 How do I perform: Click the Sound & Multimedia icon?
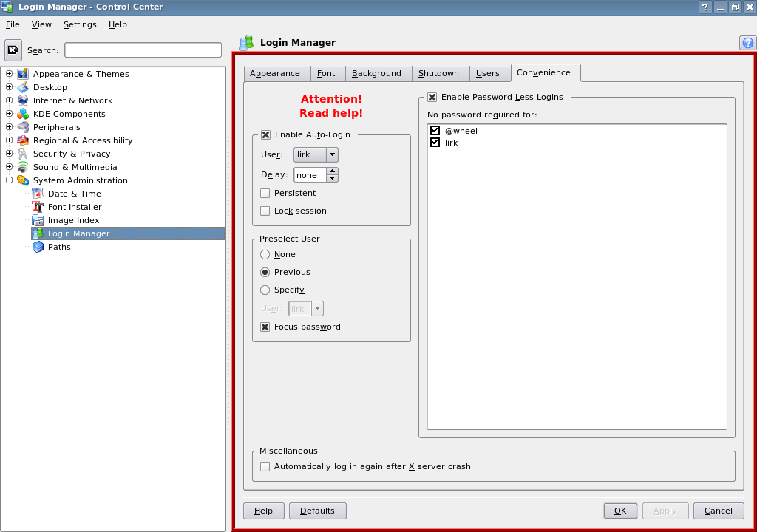(x=23, y=167)
